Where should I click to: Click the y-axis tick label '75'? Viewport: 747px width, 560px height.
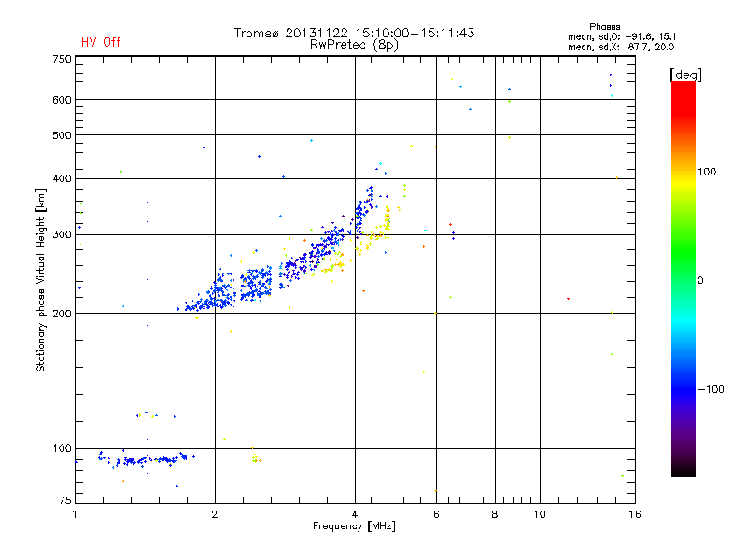[x=64, y=500]
